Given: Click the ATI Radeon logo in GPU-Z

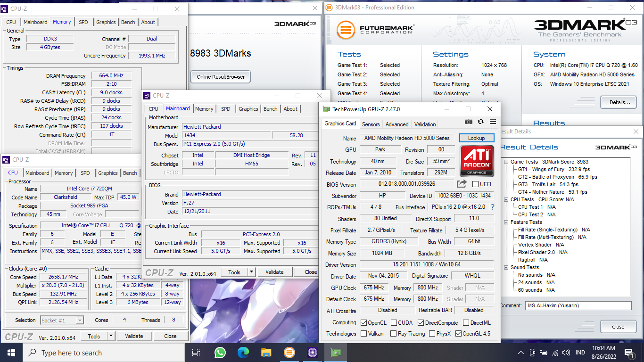Looking at the screenshot, I should [x=477, y=161].
